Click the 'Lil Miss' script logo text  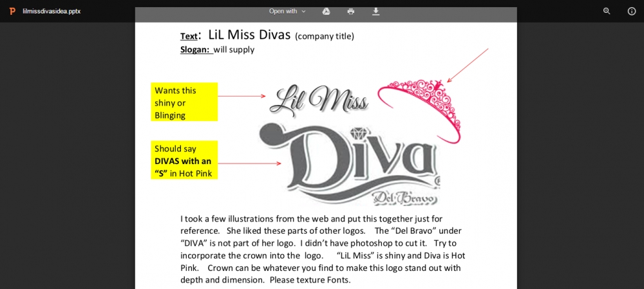(319, 100)
